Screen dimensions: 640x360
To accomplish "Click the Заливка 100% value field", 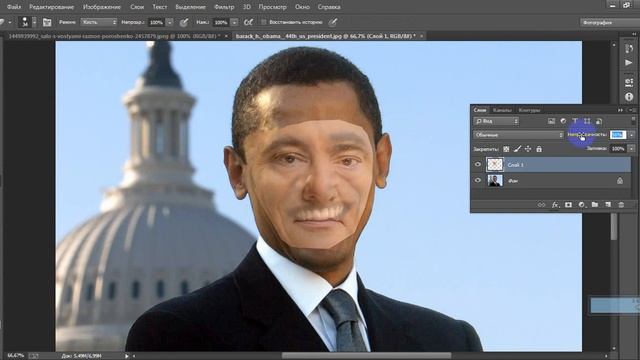I will 618,149.
